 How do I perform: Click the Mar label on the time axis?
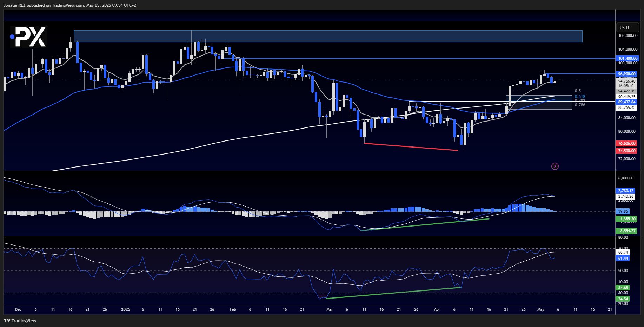[x=330, y=309]
